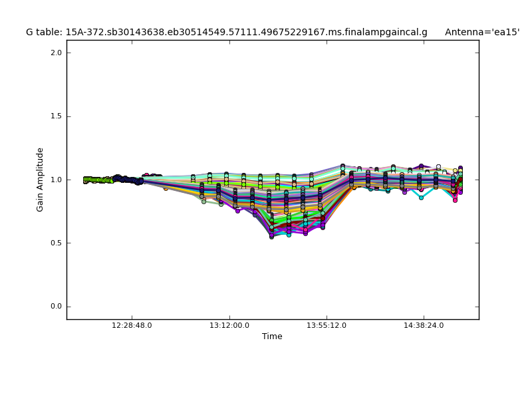Click the 14:38:24.0 time tick label
The width and height of the screenshot is (532, 399).
[x=424, y=325]
